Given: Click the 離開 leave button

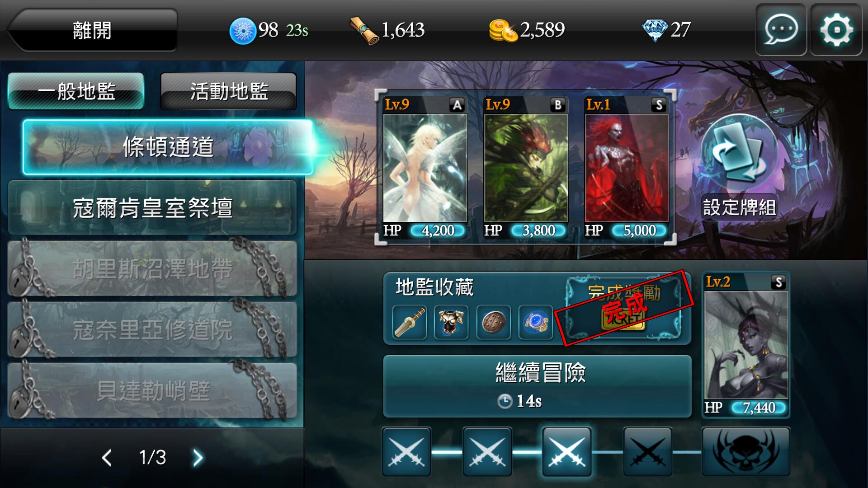Looking at the screenshot, I should [x=92, y=30].
